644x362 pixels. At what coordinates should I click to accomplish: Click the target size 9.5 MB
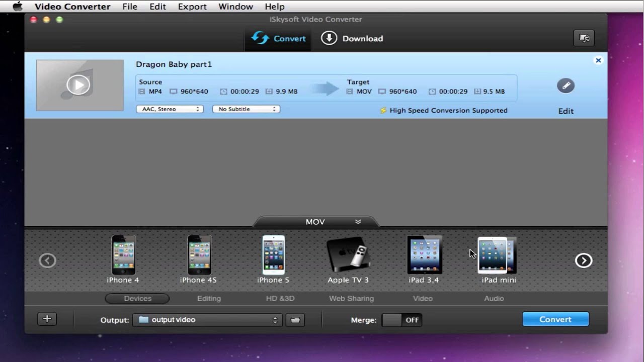[494, 92]
